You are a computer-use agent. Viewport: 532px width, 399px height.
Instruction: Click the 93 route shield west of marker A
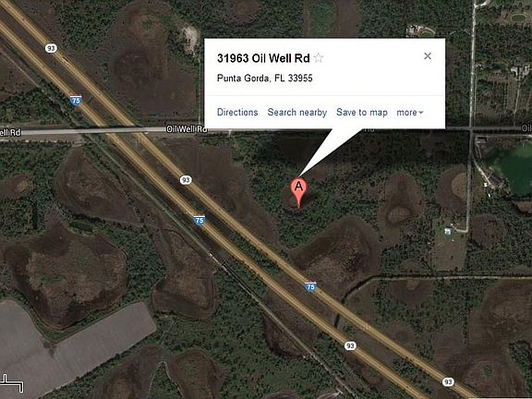coord(186,180)
